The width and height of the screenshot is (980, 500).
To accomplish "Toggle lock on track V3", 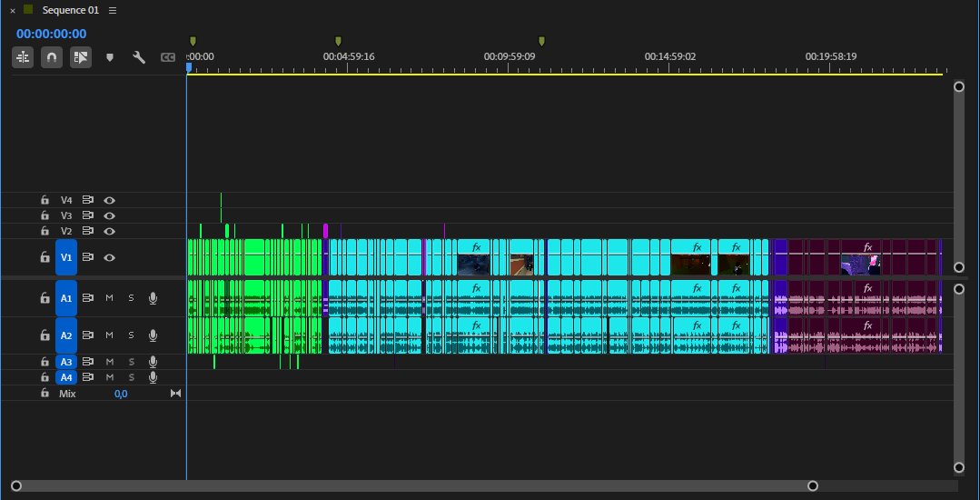I will (x=45, y=215).
